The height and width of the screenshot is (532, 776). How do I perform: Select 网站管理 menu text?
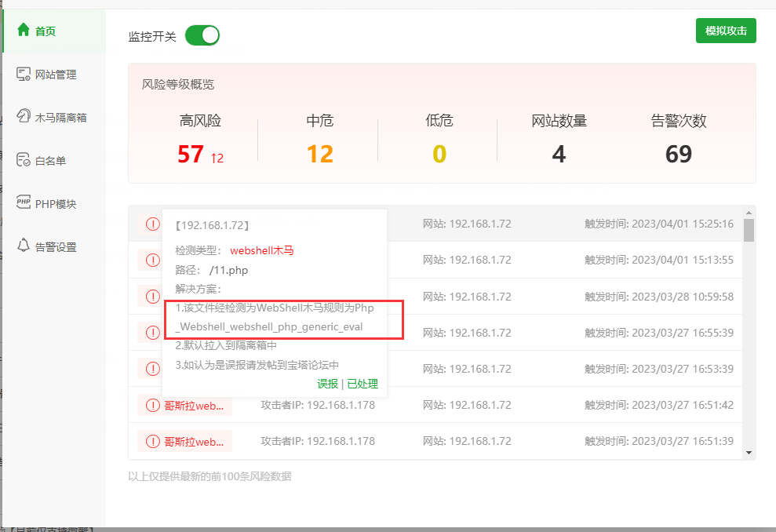(x=56, y=75)
